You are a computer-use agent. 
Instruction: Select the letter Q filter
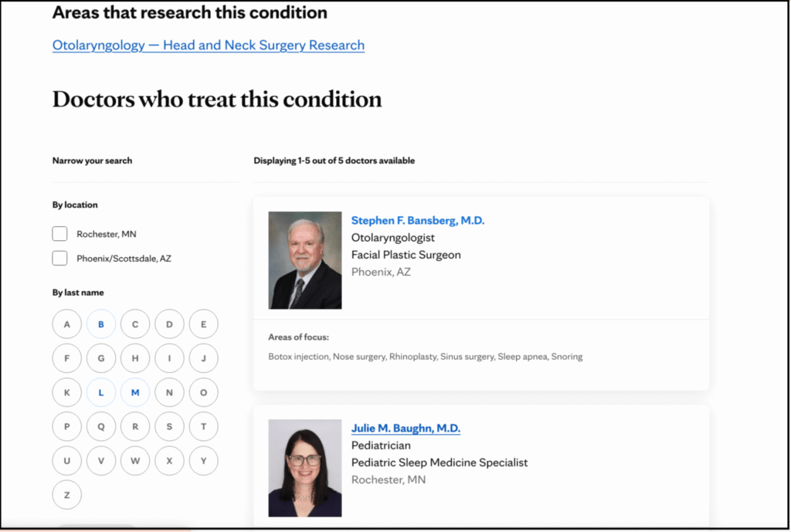[101, 426]
